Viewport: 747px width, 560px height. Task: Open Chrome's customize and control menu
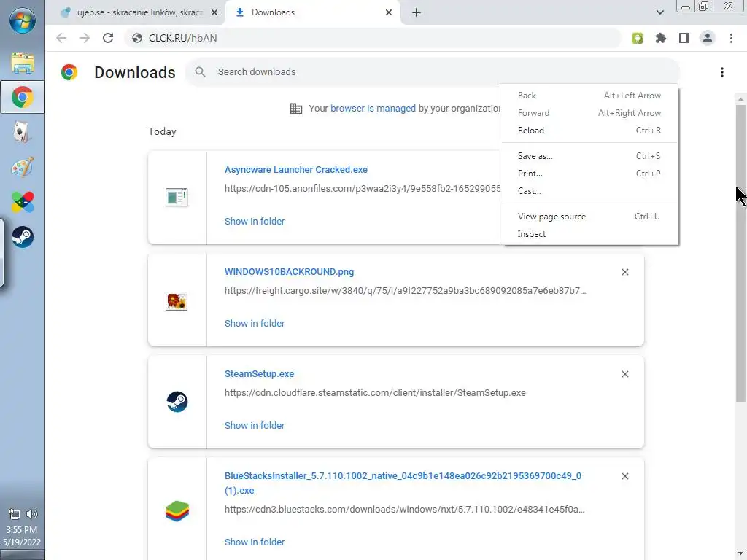coord(731,38)
